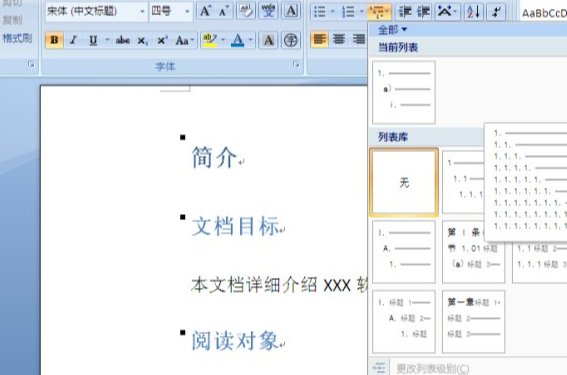Image resolution: width=567 pixels, height=375 pixels.
Task: Click the 阅读对象 heading
Action: (x=235, y=341)
